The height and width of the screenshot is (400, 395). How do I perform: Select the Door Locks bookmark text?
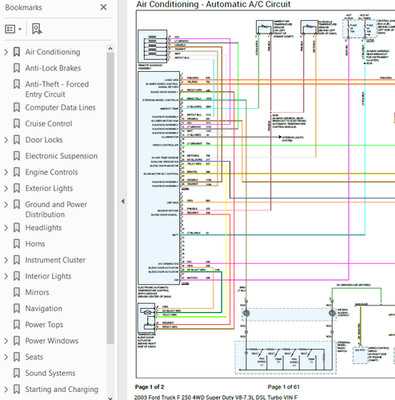(x=44, y=140)
